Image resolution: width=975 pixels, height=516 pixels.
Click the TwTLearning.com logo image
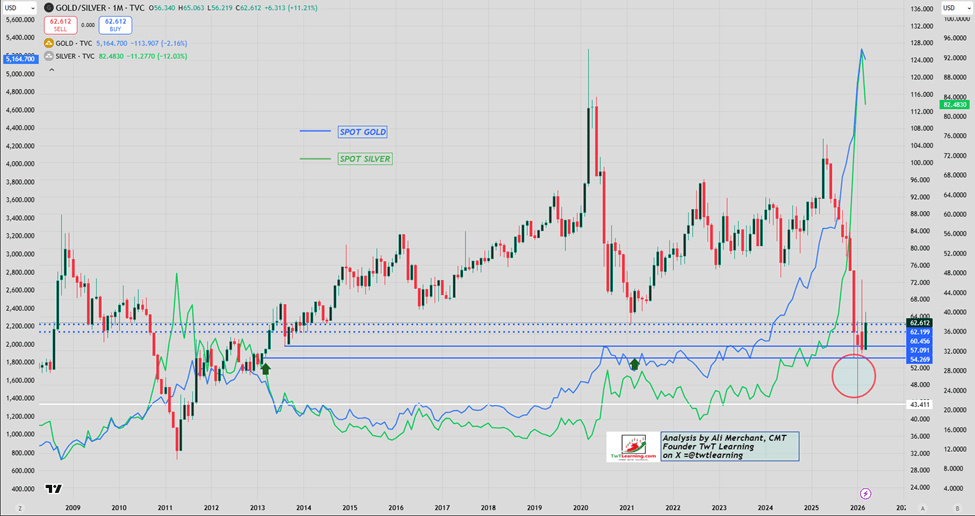(632, 447)
